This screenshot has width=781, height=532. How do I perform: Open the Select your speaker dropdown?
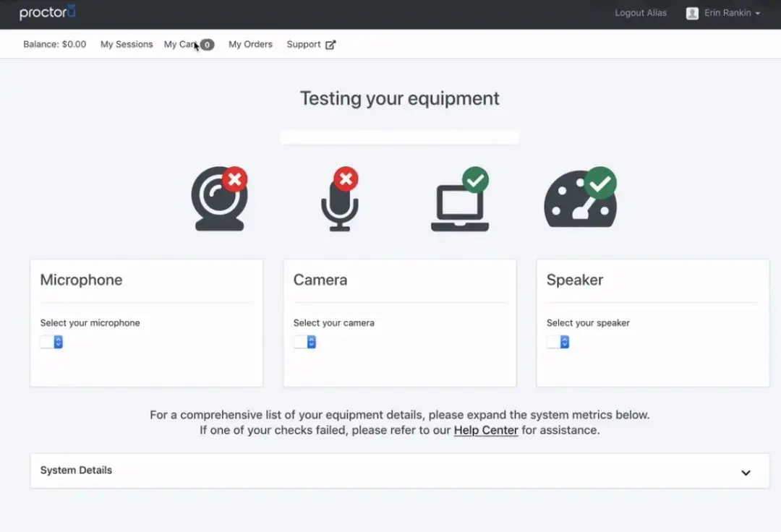pyautogui.click(x=558, y=342)
